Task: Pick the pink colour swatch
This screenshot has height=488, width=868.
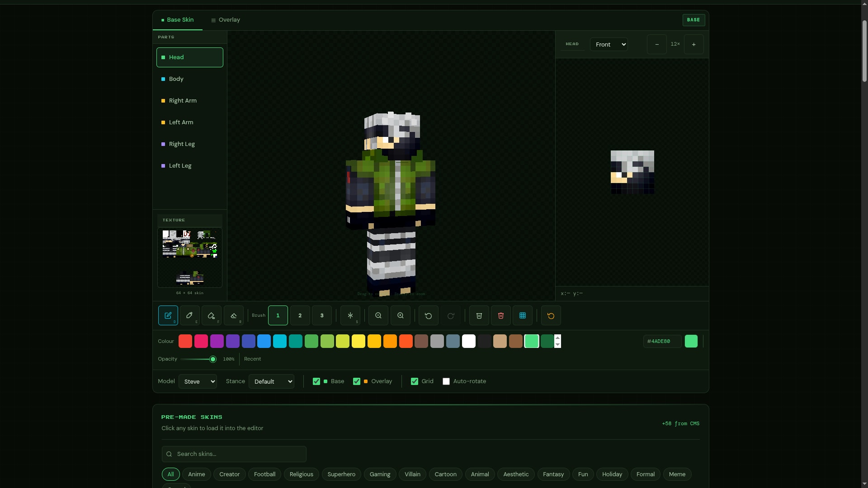Action: [x=201, y=341]
